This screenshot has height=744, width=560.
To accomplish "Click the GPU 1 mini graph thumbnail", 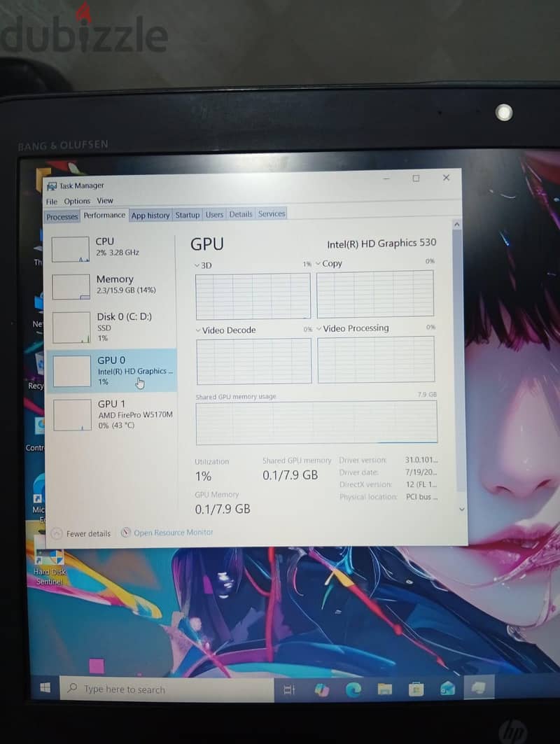I will tap(72, 415).
